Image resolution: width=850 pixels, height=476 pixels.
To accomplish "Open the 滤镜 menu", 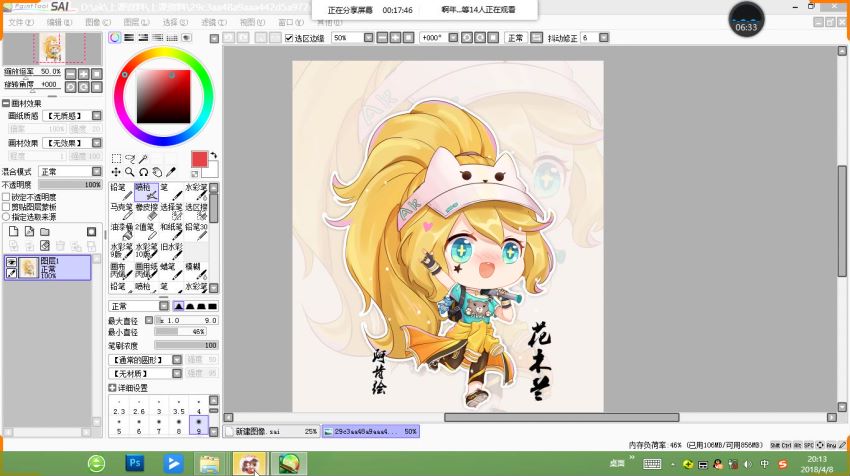I will (x=214, y=22).
